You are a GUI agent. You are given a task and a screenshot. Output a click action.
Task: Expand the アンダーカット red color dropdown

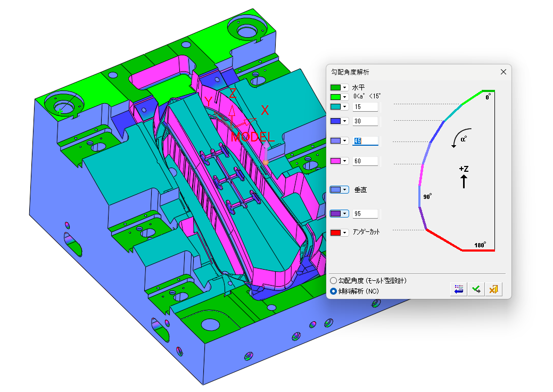coord(345,232)
